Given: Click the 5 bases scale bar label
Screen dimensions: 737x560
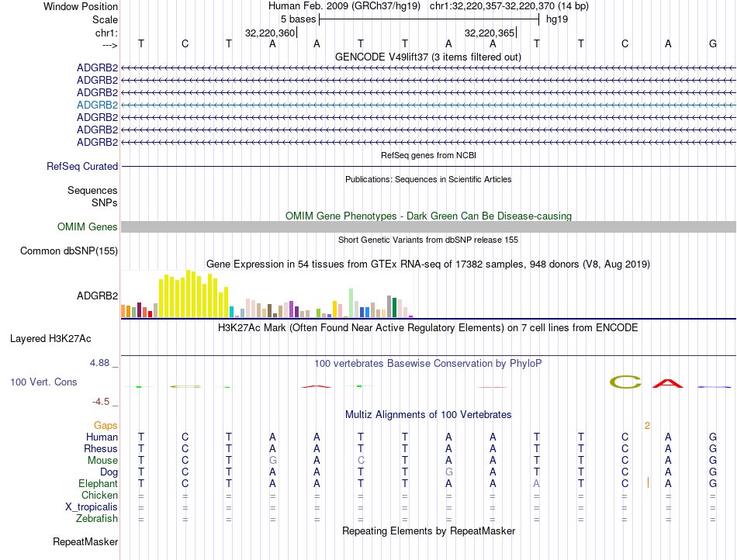Looking at the screenshot, I should click(x=299, y=19).
